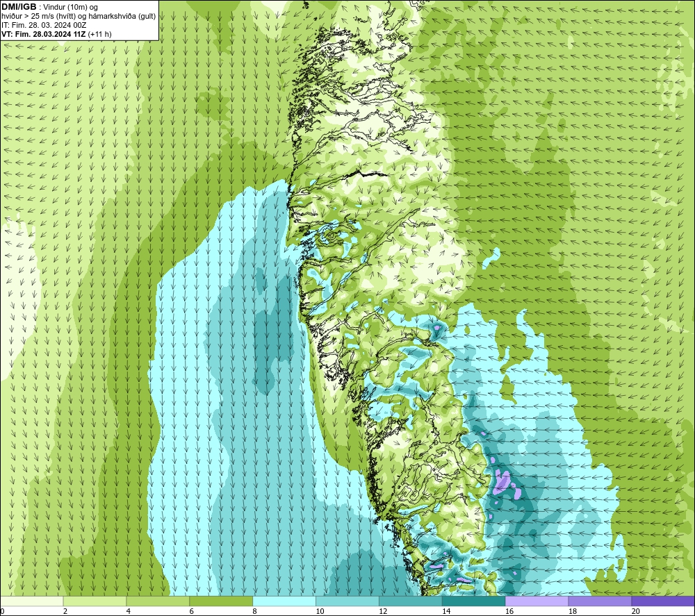This screenshot has width=695, height=616.
Task: Click the legend label '8'
Action: pos(254,612)
